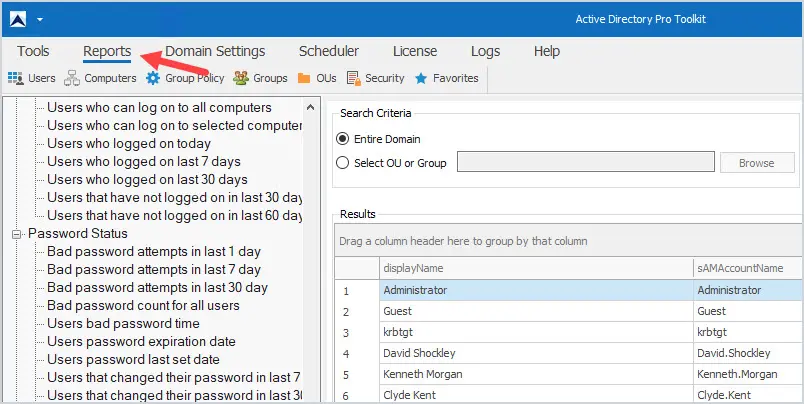Open the Group Policy reports category
The width and height of the screenshot is (804, 404).
tap(185, 78)
